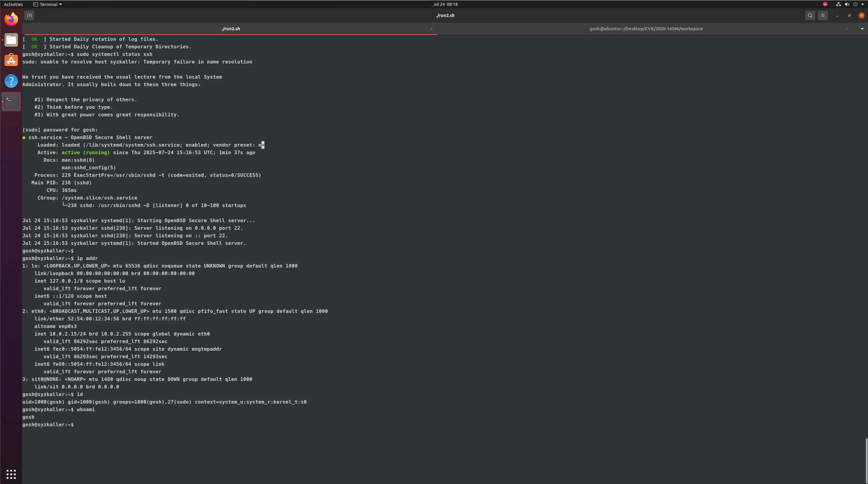
Task: Click the Activities button
Action: click(x=13, y=4)
